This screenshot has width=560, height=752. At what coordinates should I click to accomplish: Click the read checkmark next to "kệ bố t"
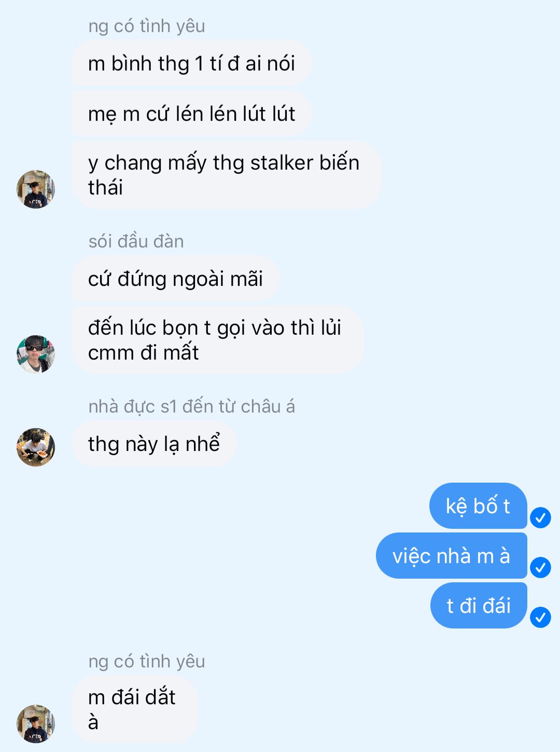coord(540,517)
